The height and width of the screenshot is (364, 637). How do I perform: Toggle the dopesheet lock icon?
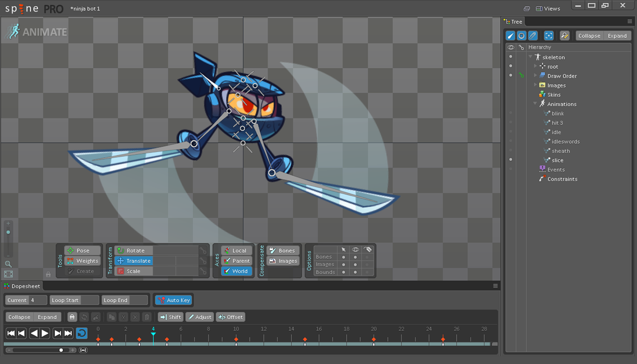click(x=72, y=317)
